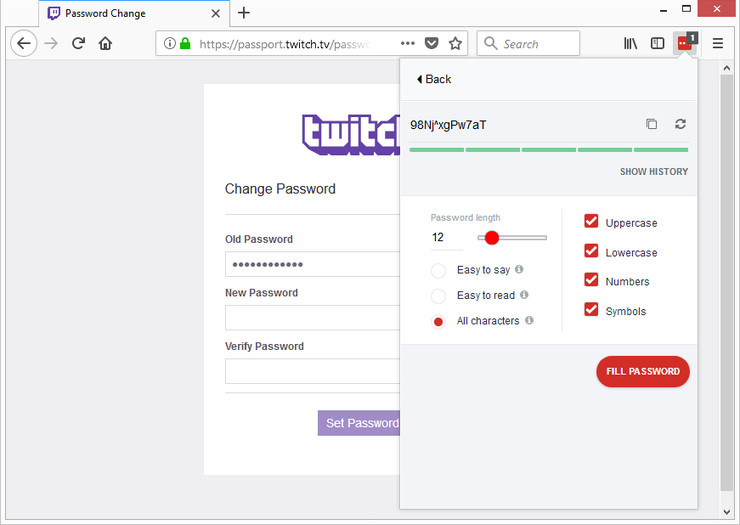Regenerate the password with refresh icon
Screen dimensions: 740x525
coord(680,124)
